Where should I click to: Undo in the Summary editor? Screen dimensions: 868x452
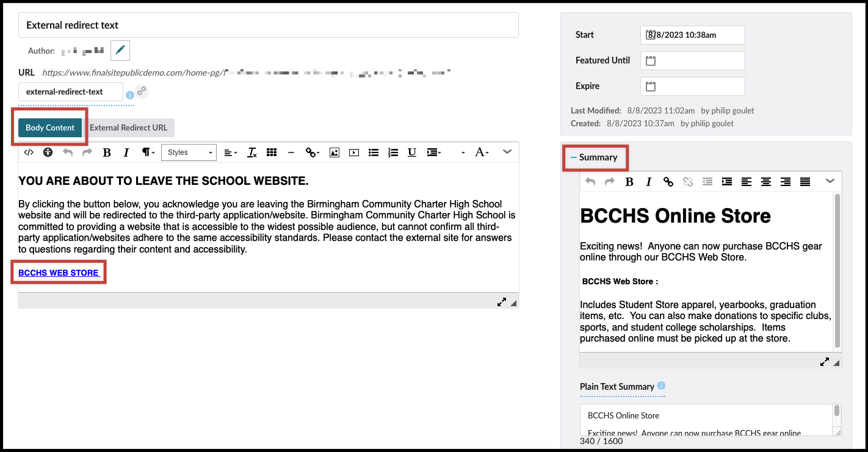[x=590, y=182]
